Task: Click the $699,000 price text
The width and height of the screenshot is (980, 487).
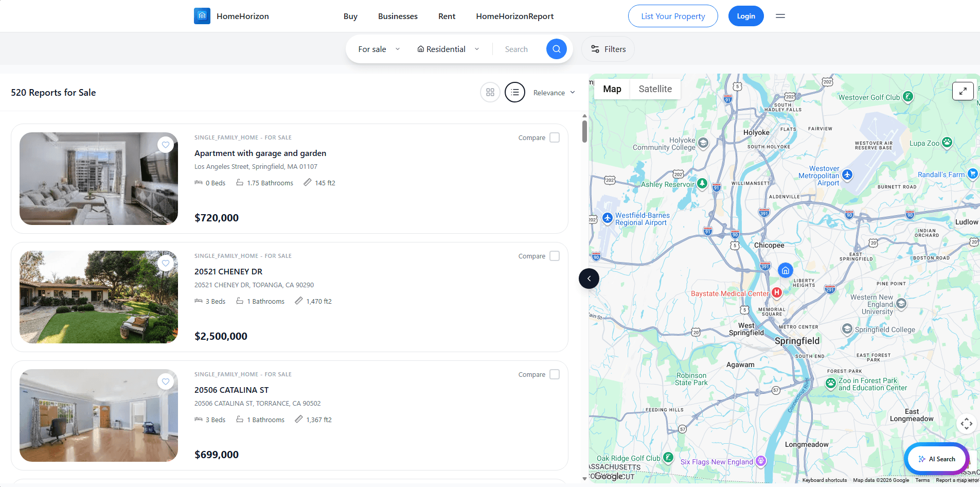Action: (217, 455)
